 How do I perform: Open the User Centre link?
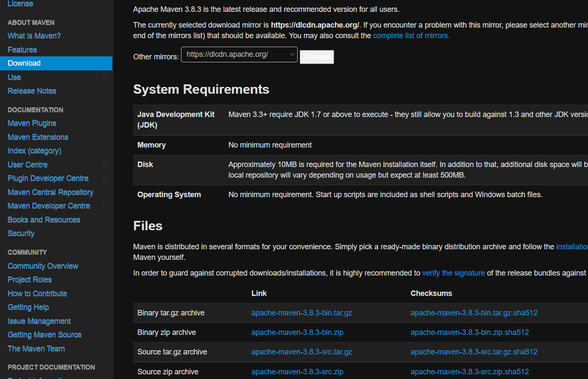(x=28, y=164)
